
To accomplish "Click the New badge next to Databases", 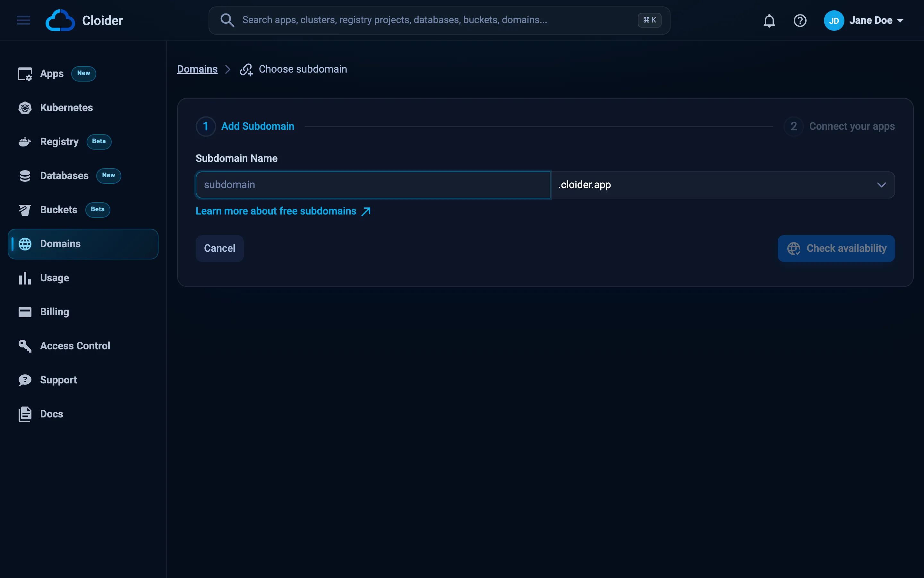I will click(x=108, y=175).
